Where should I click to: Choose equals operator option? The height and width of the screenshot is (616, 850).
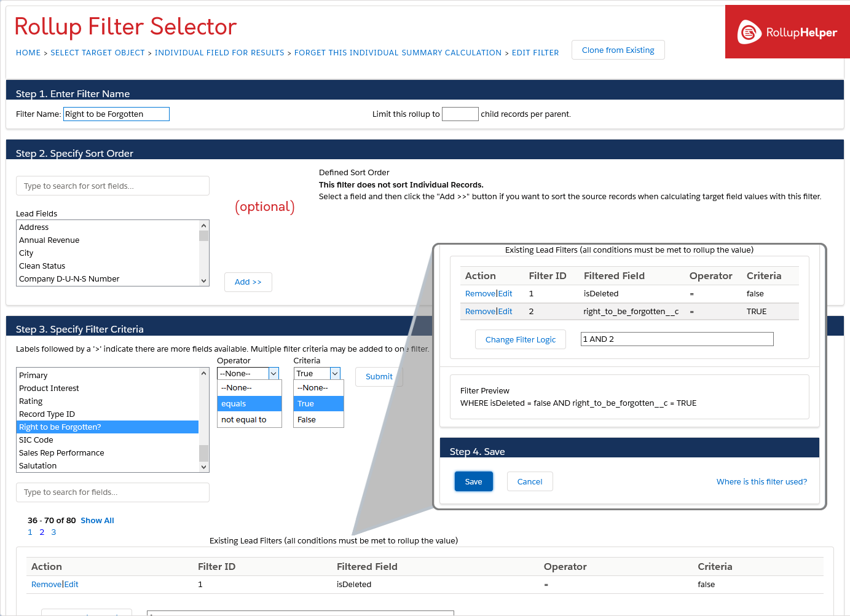[x=250, y=404]
